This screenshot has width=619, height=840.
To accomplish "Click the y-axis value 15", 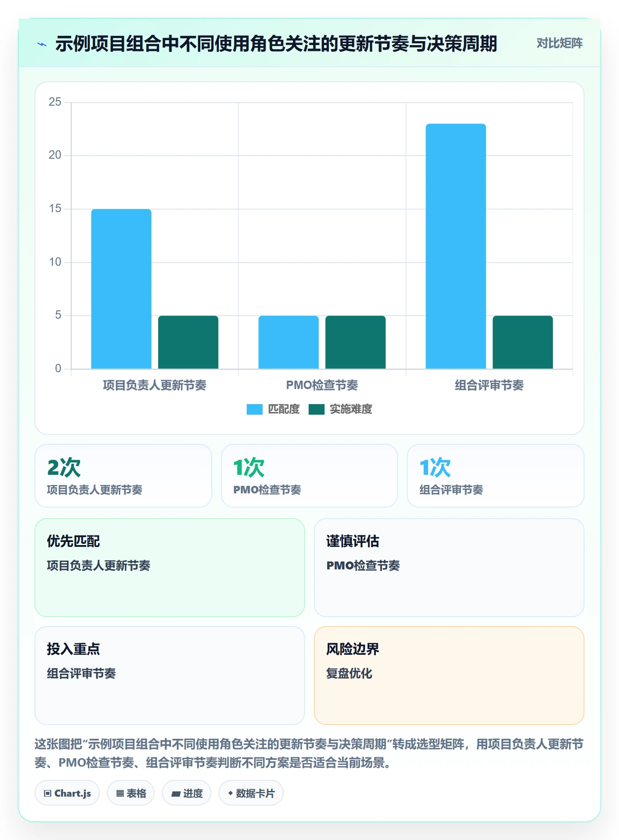I will tap(55, 209).
